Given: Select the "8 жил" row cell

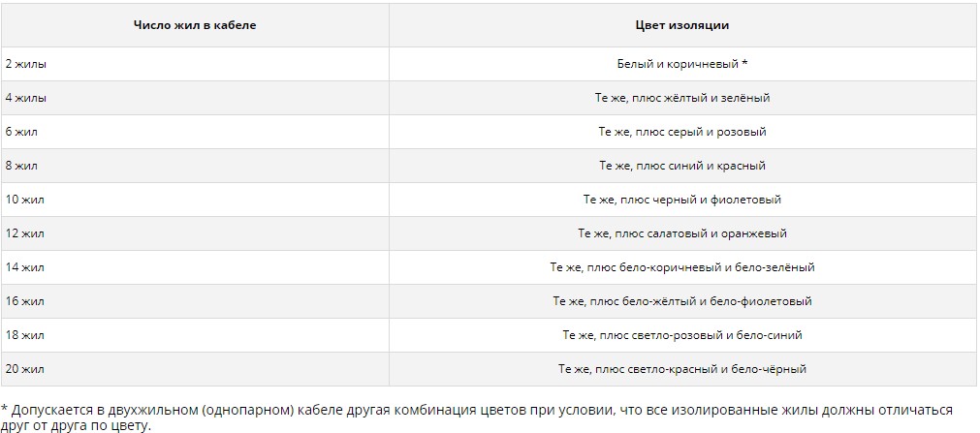Looking at the screenshot, I should click(22, 166).
